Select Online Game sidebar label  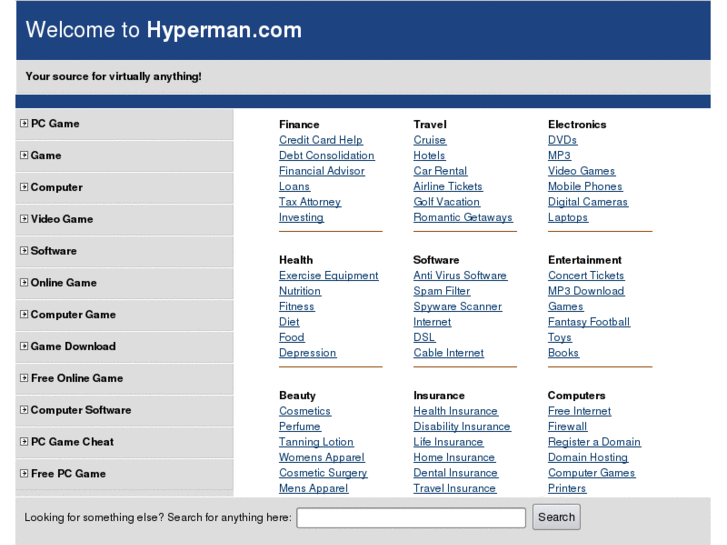click(x=64, y=282)
